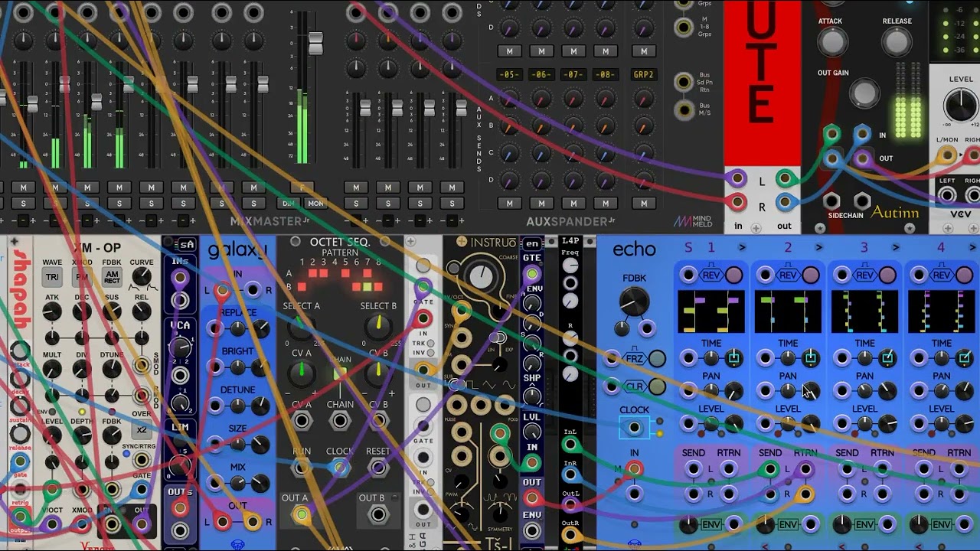Click the ATK knob on XM-OP

point(52,311)
